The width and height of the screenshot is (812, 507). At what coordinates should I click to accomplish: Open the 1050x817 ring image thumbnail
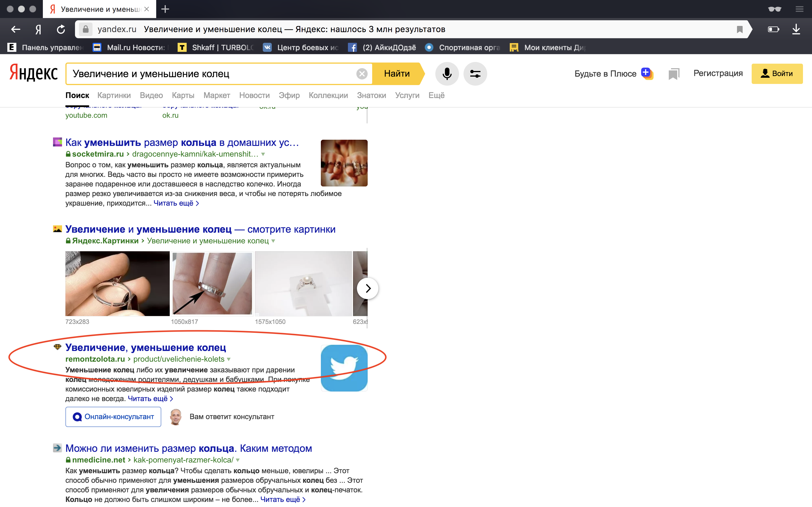(212, 283)
